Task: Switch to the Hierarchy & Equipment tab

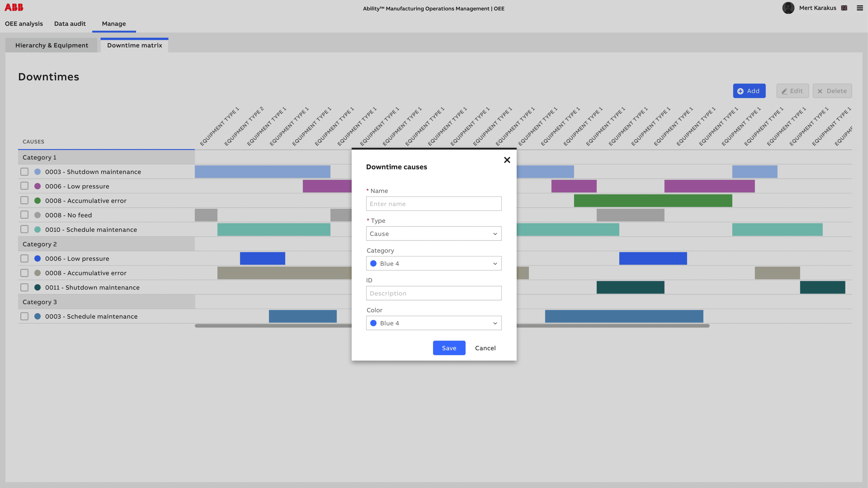Action: pyautogui.click(x=52, y=45)
